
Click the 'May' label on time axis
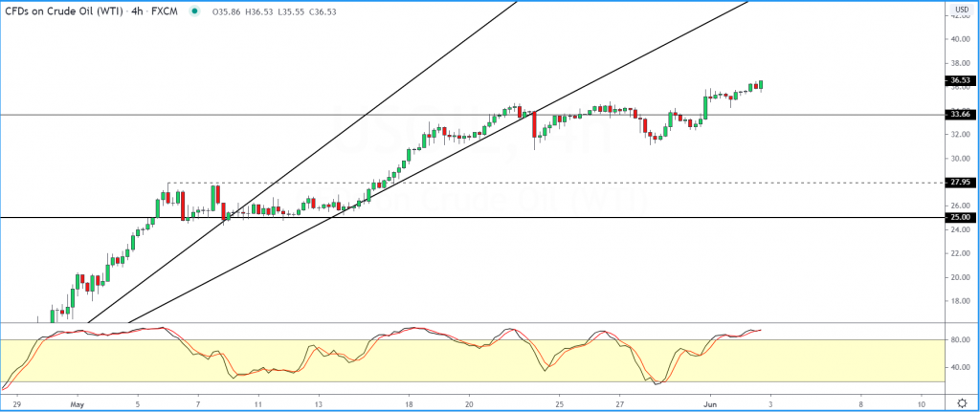pyautogui.click(x=78, y=403)
